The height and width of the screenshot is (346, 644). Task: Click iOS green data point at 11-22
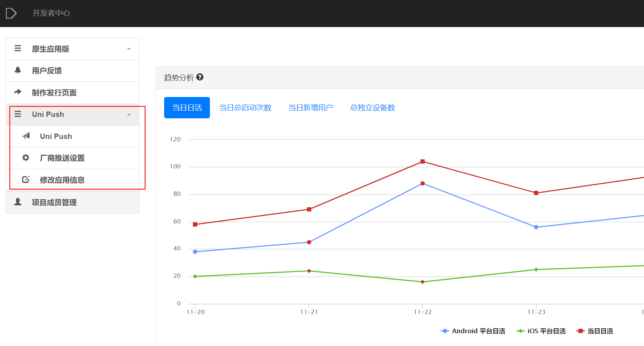coord(422,282)
